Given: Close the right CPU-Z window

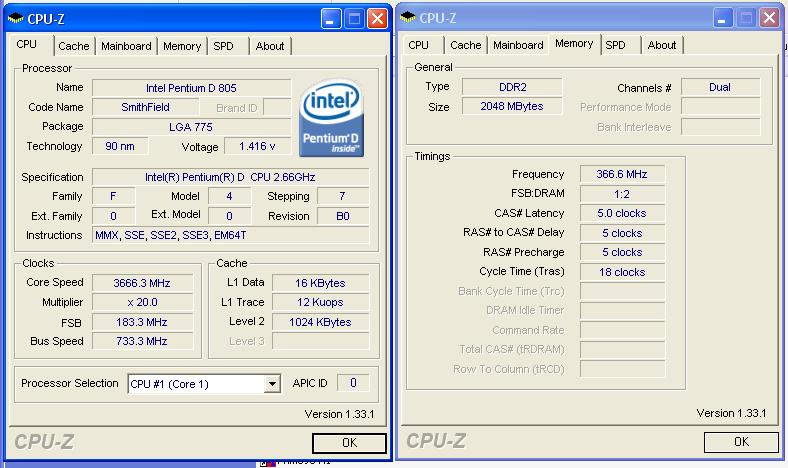Looking at the screenshot, I should pos(769,18).
